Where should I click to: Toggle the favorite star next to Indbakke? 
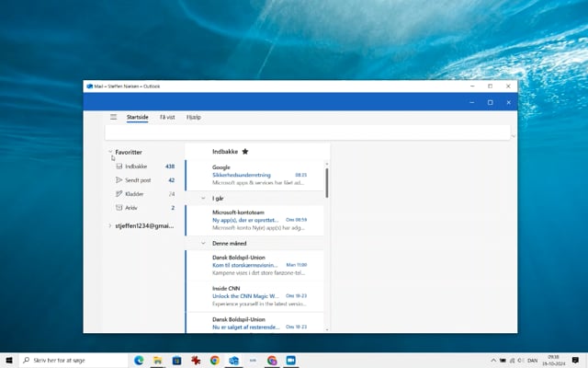pyautogui.click(x=244, y=151)
